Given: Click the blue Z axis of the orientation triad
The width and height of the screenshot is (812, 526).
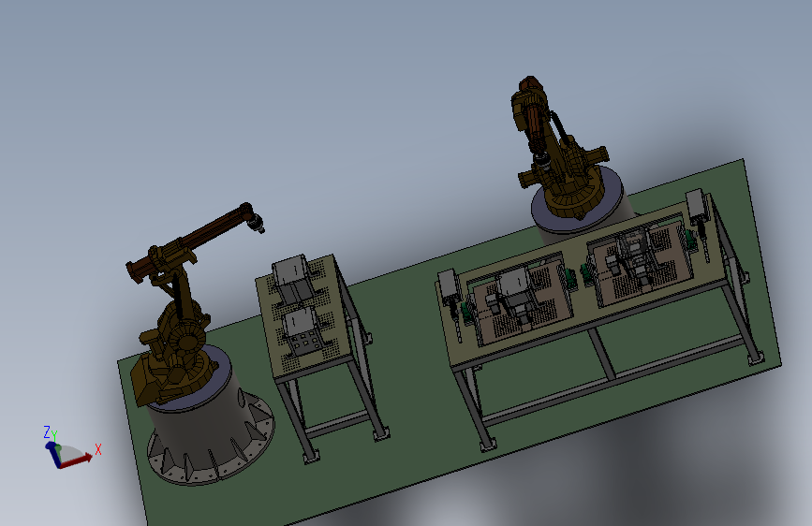Looking at the screenshot, I should (x=53, y=454).
